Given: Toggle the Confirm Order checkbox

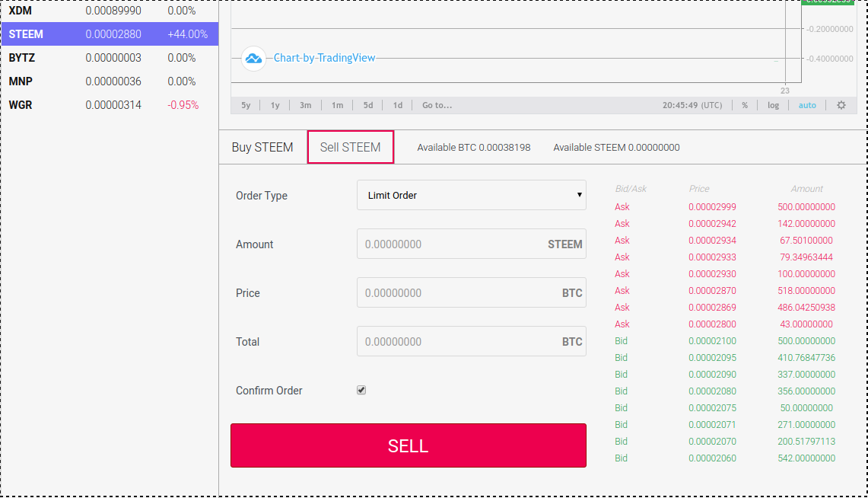Looking at the screenshot, I should [361, 390].
